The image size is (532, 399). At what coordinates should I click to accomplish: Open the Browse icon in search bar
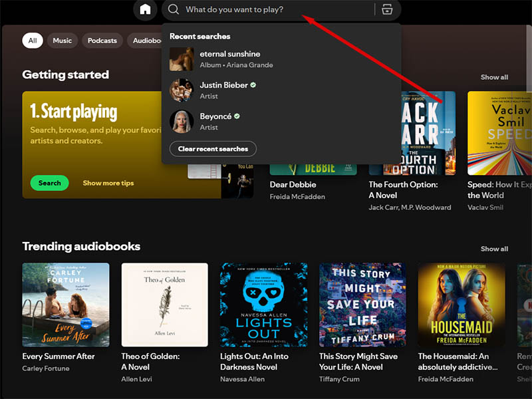click(387, 9)
